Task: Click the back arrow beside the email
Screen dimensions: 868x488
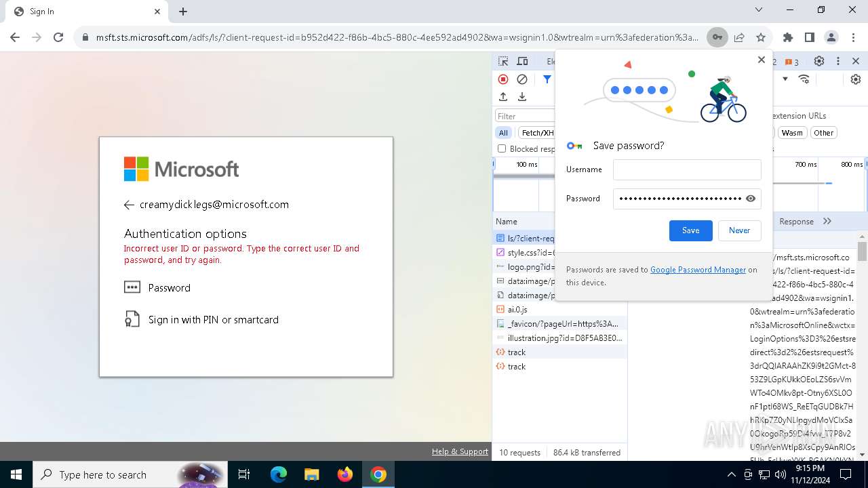Action: 130,205
